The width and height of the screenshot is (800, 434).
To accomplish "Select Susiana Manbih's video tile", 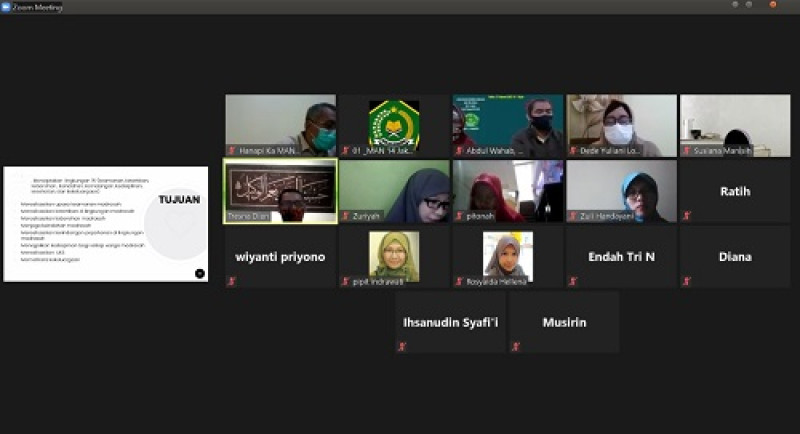I will 735,123.
